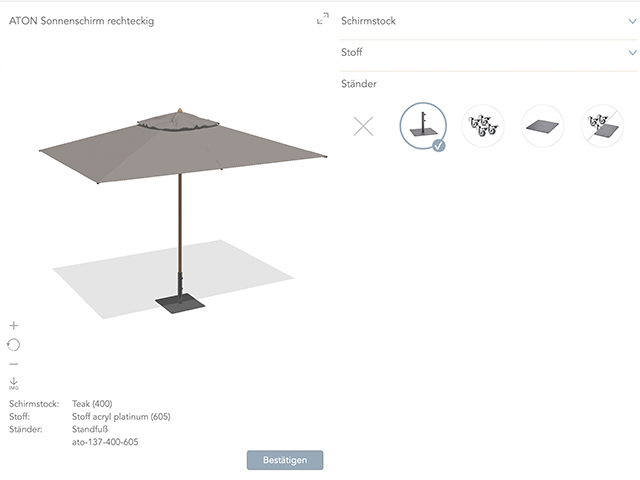Open the Schirmstock section label
Screen dimensions: 640x480
(x=368, y=20)
